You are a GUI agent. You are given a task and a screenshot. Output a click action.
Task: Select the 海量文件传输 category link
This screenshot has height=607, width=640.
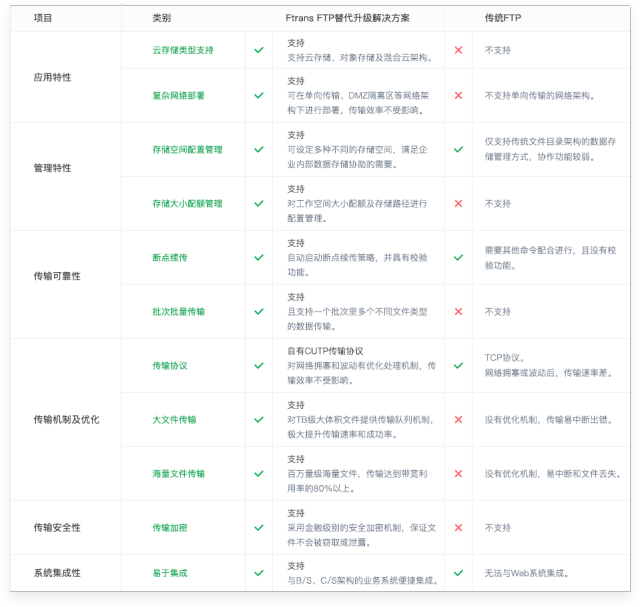point(178,474)
